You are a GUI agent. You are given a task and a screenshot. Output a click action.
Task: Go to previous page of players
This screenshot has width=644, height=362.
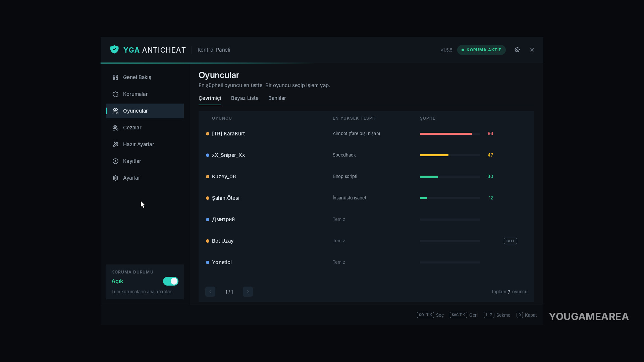coord(210,292)
